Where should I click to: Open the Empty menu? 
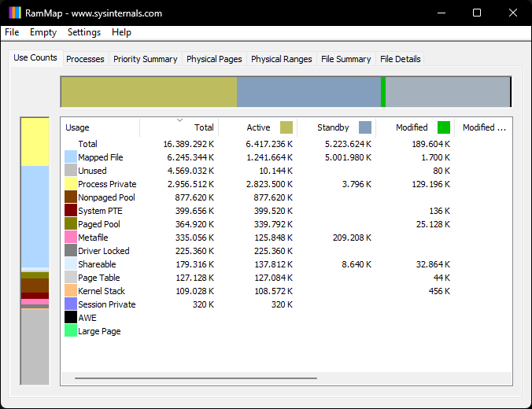click(x=43, y=32)
